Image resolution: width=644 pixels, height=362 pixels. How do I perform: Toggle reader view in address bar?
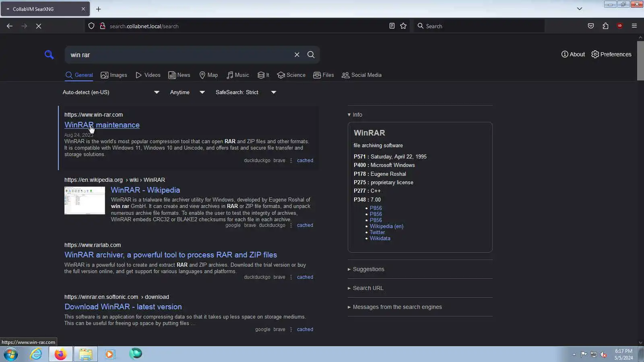tap(392, 26)
